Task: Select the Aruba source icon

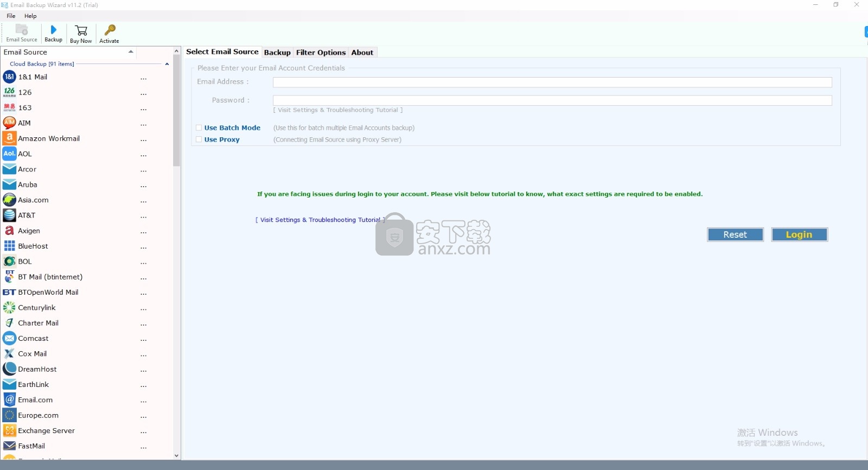Action: [9, 185]
